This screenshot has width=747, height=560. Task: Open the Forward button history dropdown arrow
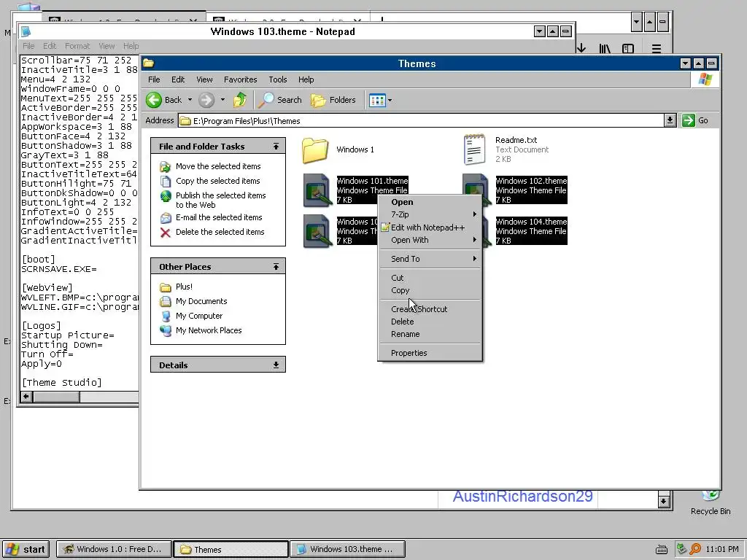click(x=222, y=100)
